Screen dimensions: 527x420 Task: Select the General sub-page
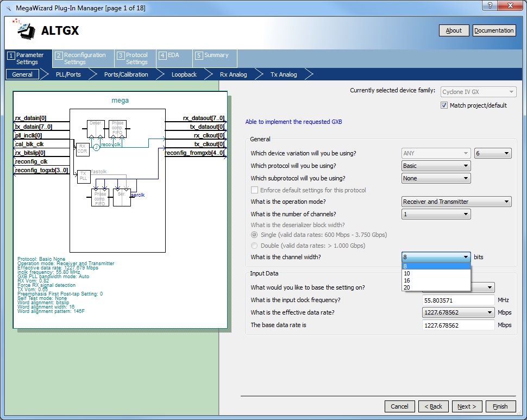[x=22, y=74]
